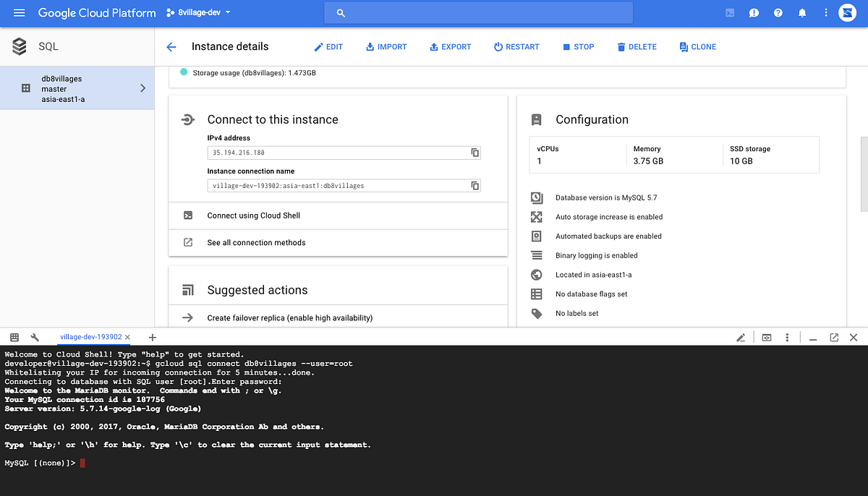Screen dimensions: 868x496
Task: Open the Cloud Shell code editor pencil icon
Action: click(741, 337)
